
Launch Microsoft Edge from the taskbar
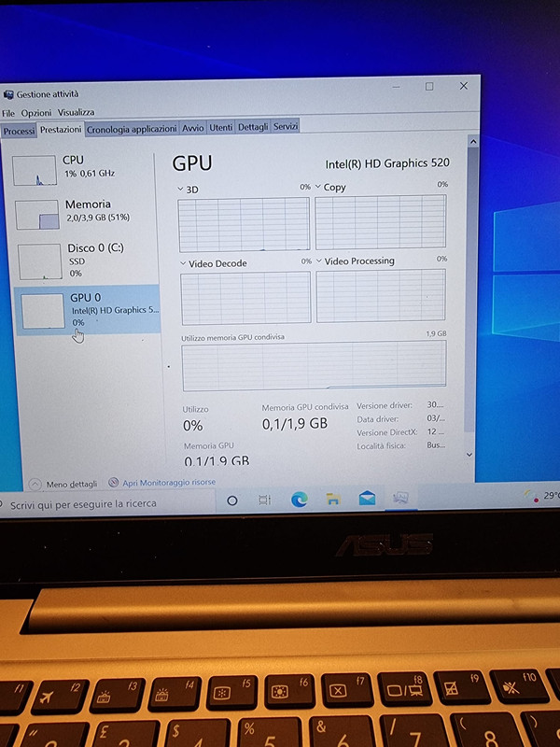pos(299,500)
